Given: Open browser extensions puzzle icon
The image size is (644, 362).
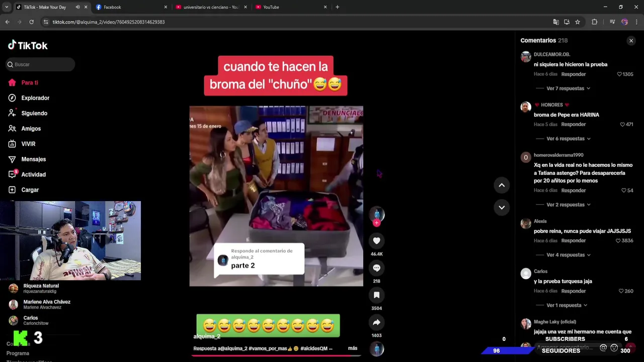Looking at the screenshot, I should pyautogui.click(x=595, y=22).
